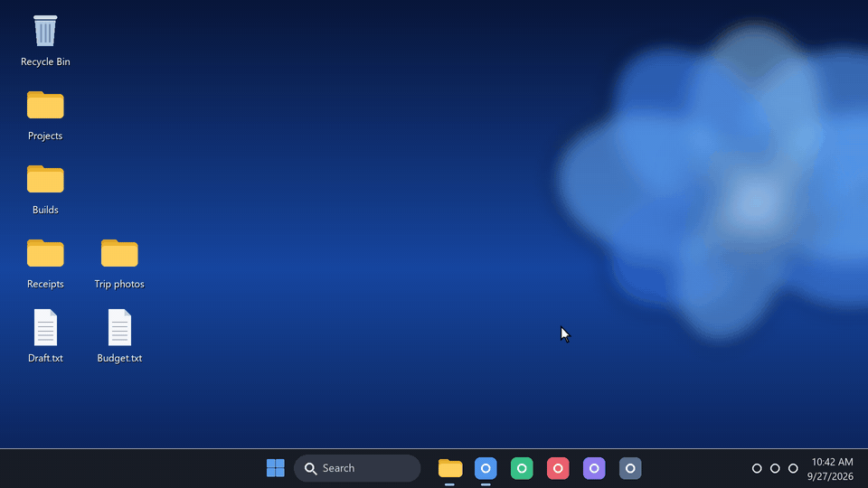Click the middle system tray circle icon
868x488 pixels.
(x=775, y=468)
